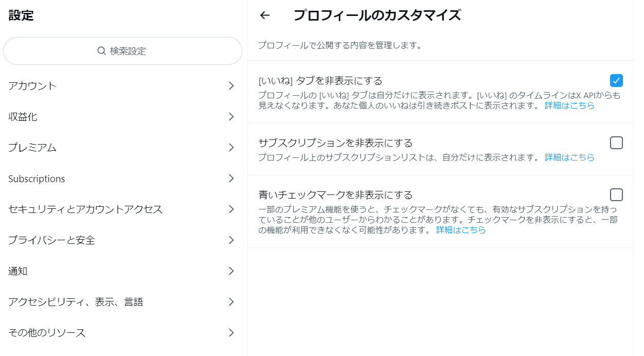Enable サブスクリプションを非表示にする option
The height and width of the screenshot is (356, 644).
616,143
